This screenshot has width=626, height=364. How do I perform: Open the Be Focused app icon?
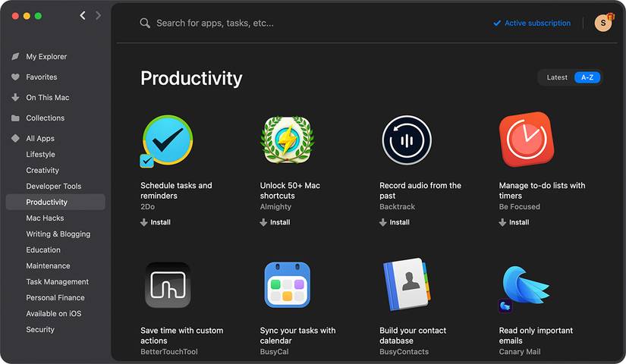pos(526,140)
